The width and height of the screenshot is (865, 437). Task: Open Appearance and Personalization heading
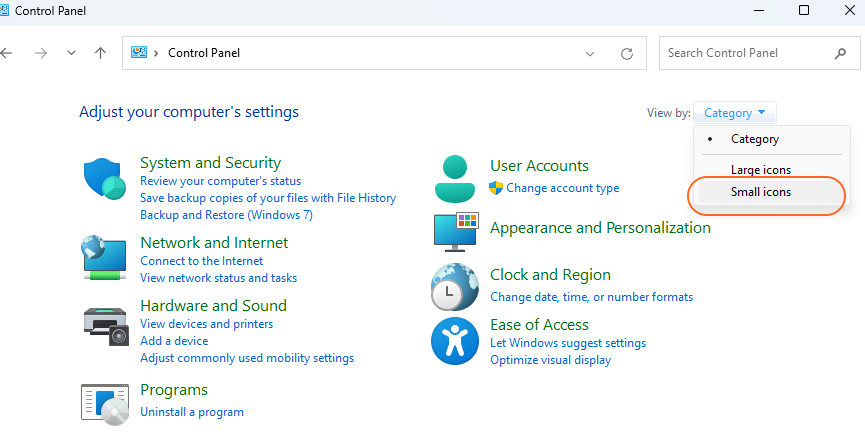pyautogui.click(x=600, y=228)
